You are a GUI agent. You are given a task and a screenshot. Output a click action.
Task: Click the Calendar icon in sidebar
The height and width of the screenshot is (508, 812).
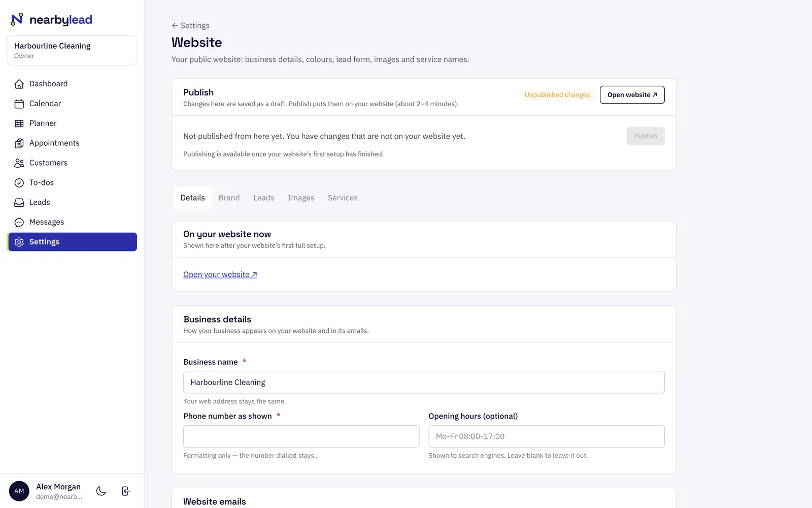click(x=19, y=104)
